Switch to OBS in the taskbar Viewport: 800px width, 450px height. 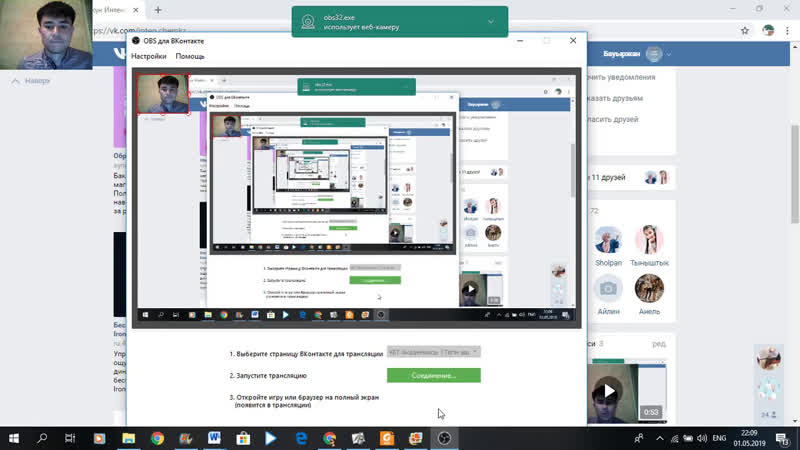[x=444, y=437]
